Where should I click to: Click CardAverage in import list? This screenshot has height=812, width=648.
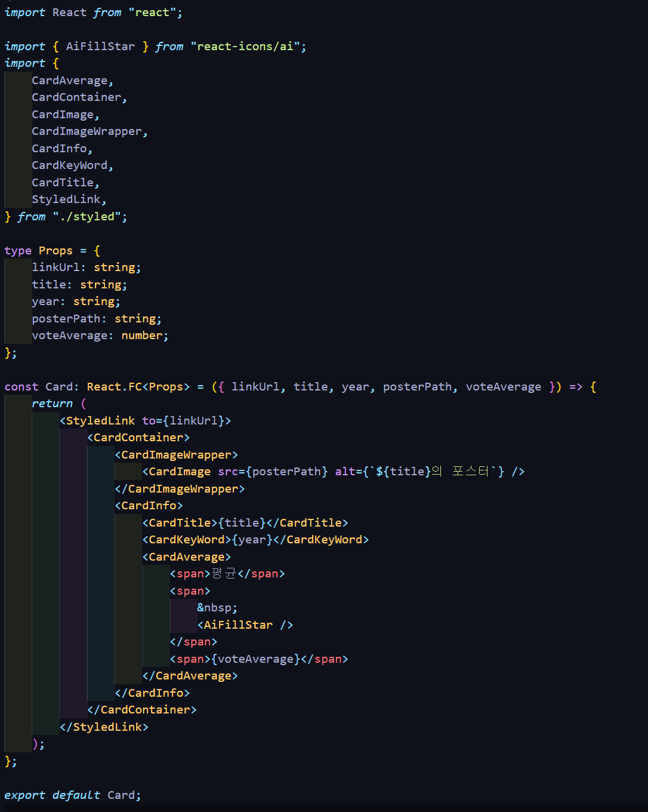(70, 81)
